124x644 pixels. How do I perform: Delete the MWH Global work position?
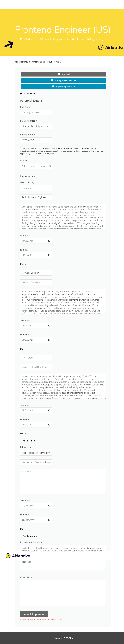pos(23,434)
